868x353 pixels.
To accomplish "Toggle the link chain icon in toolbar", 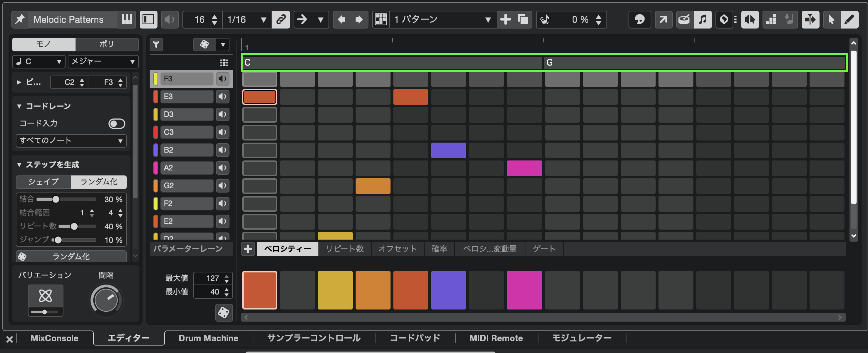I will tap(281, 19).
